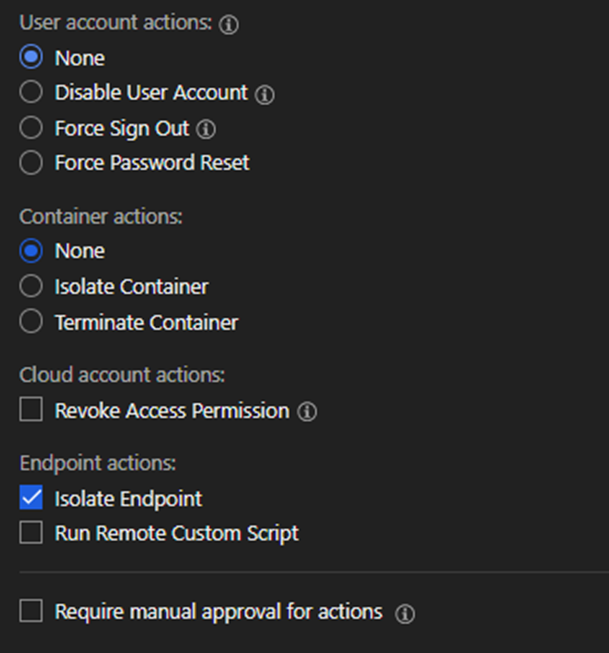
Task: Select None under Container actions
Action: tap(31, 251)
